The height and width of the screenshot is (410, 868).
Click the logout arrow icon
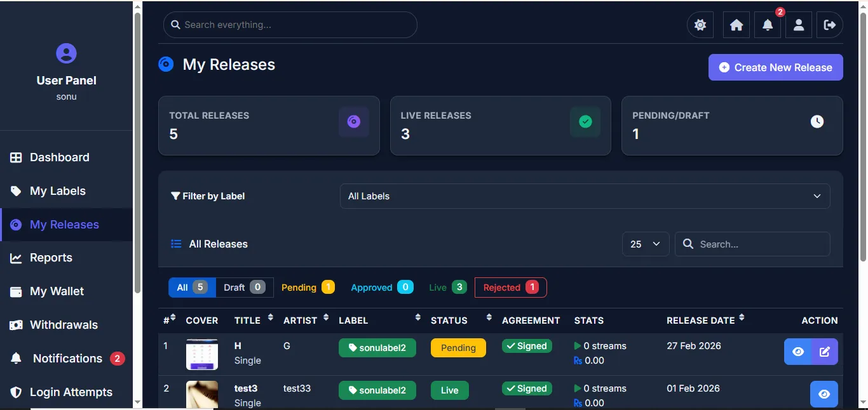click(830, 25)
